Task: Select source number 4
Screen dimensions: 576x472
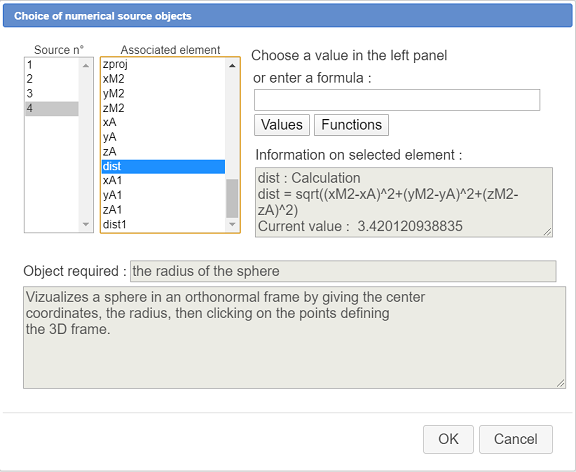Action: click(x=52, y=109)
